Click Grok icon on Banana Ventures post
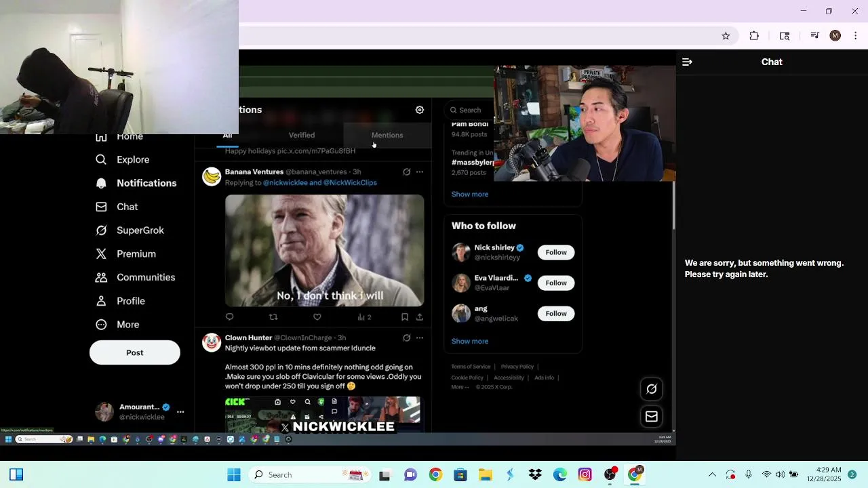The height and width of the screenshot is (488, 868). pyautogui.click(x=406, y=172)
